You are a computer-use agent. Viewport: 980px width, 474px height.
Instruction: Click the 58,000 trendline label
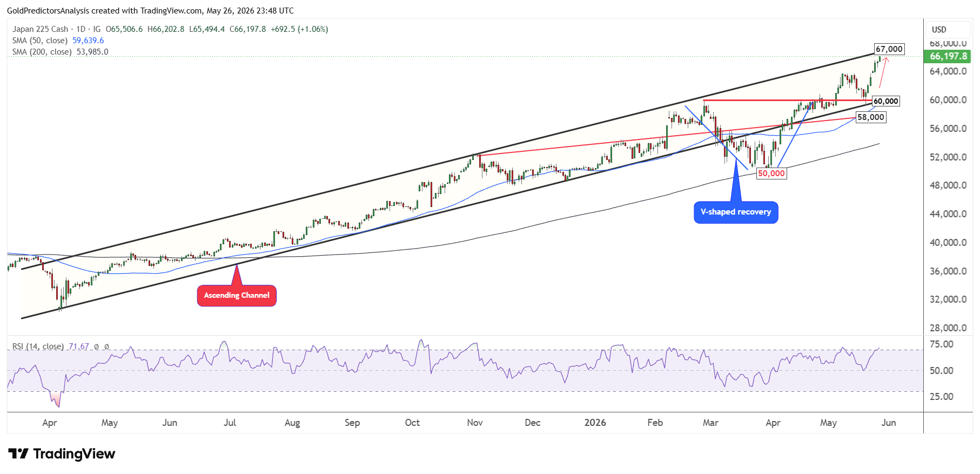tap(871, 117)
